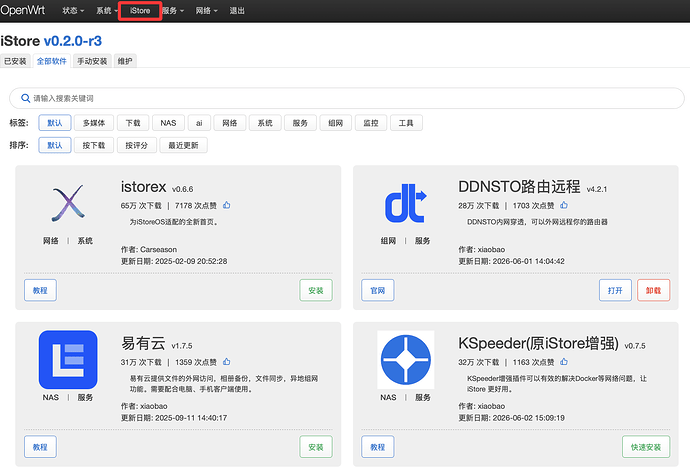This screenshot has height=470, width=690.
Task: Select the 服务 tag filter
Action: pyautogui.click(x=300, y=123)
